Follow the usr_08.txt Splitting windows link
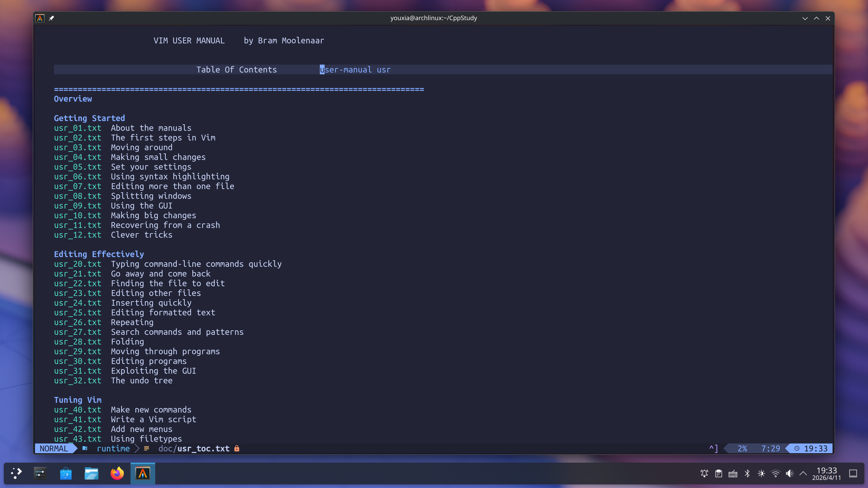 pos(78,196)
